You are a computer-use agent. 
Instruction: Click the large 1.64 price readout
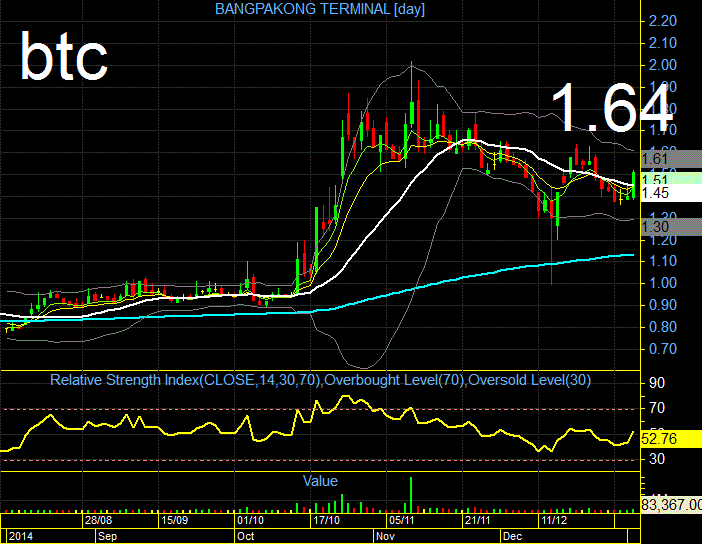point(611,108)
